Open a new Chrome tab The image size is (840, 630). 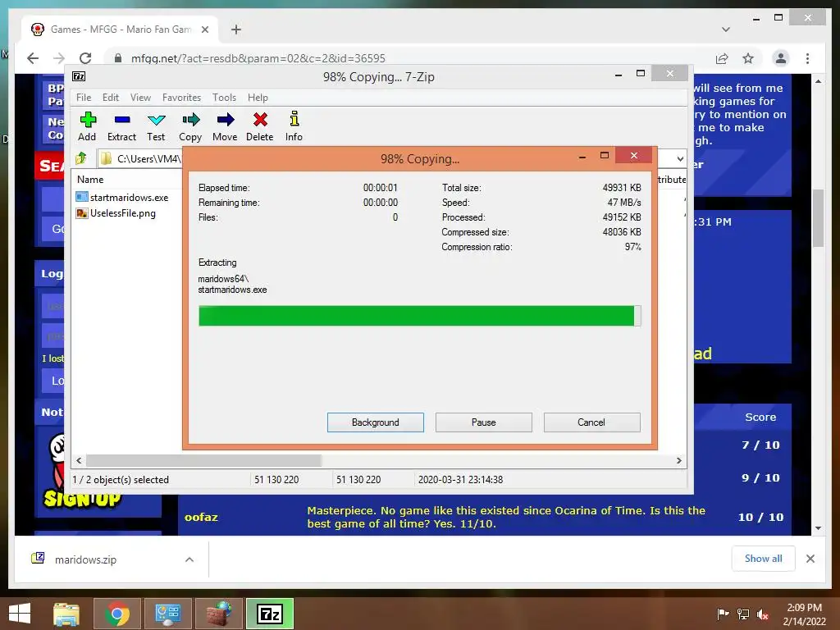pos(235,30)
